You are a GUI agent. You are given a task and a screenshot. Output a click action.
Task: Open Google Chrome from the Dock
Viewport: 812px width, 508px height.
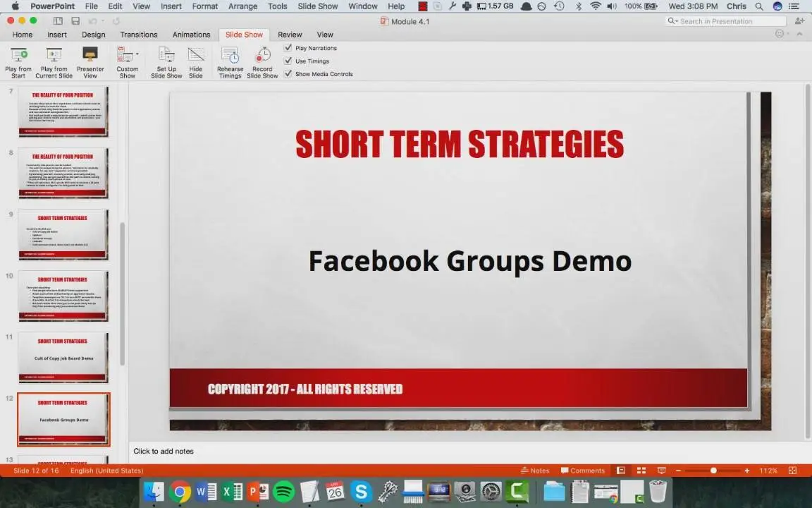pos(180,491)
